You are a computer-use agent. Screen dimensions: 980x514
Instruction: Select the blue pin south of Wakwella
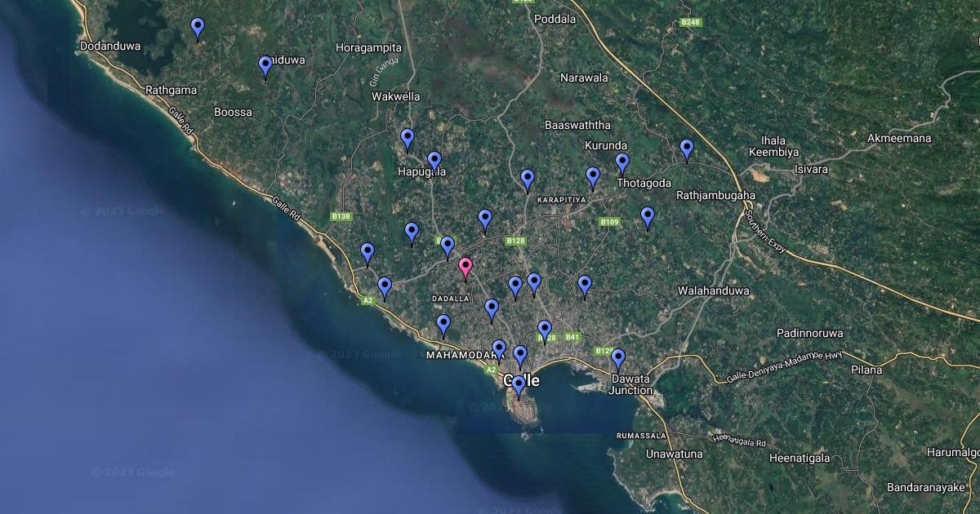[x=408, y=138]
